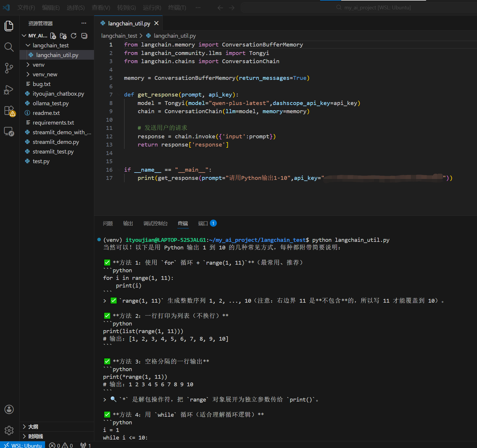This screenshot has height=448, width=477.
Task: Switch to the 端口 panel tab
Action: point(207,223)
